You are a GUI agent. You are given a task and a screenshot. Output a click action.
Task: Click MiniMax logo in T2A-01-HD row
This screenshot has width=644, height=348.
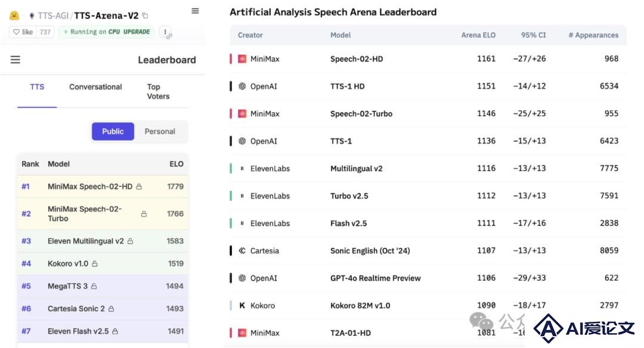click(x=242, y=333)
